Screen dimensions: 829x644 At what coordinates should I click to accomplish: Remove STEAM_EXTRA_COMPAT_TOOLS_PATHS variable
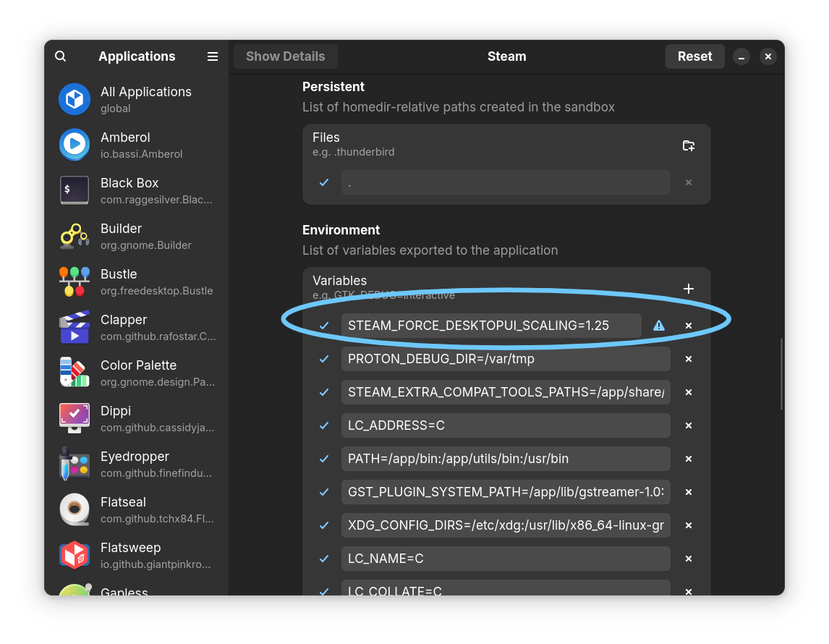point(689,392)
